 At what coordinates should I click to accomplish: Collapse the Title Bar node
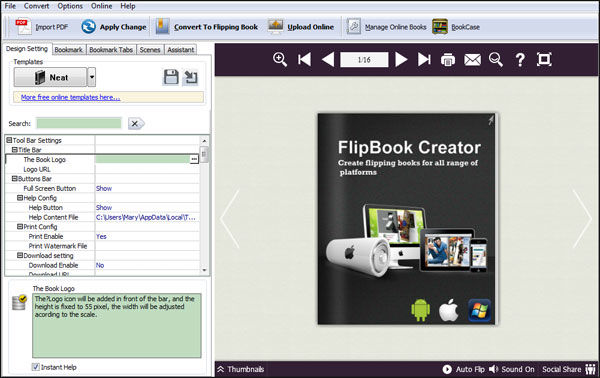click(15, 150)
